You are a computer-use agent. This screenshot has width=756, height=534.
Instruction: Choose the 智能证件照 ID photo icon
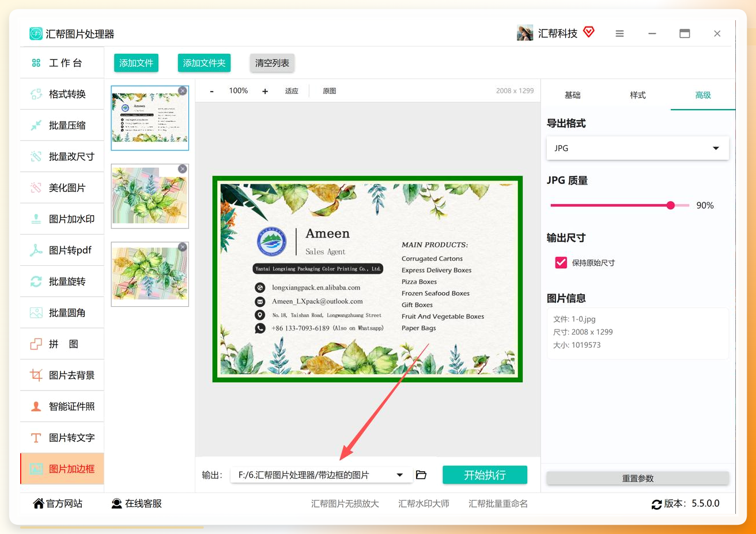(x=36, y=407)
